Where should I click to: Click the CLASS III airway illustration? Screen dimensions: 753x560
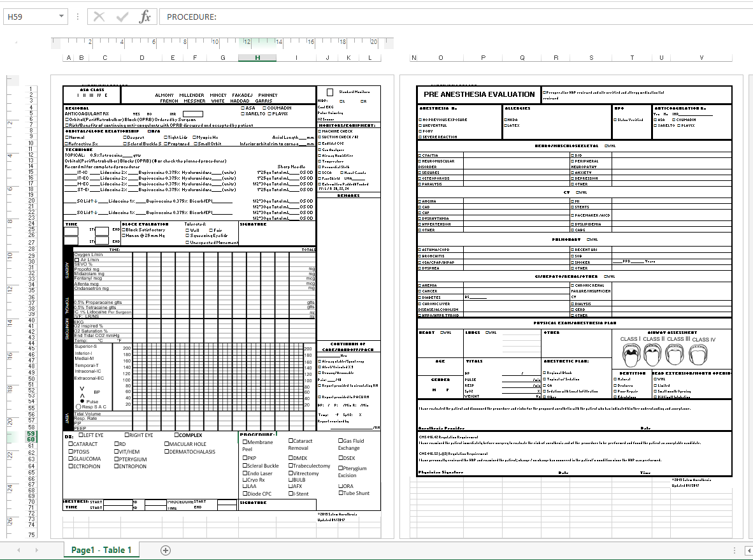tap(675, 355)
